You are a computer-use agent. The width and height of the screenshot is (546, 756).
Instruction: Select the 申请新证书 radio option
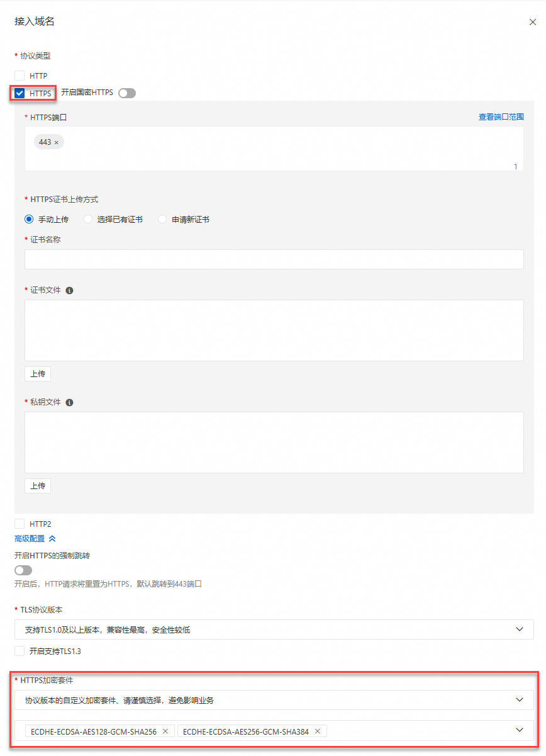coord(162,220)
